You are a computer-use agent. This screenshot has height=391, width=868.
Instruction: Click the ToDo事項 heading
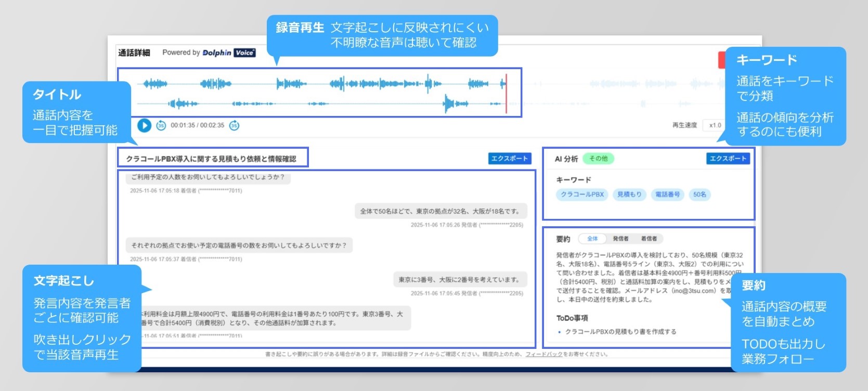[572, 318]
